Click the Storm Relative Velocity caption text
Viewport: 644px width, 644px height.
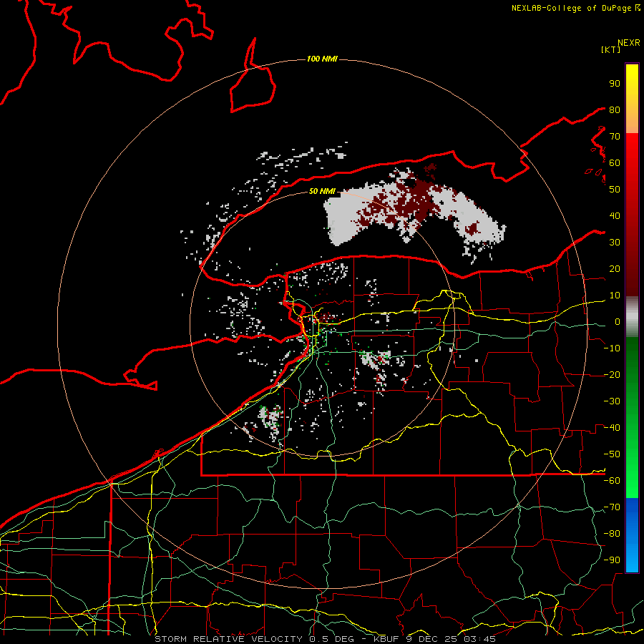point(325,639)
